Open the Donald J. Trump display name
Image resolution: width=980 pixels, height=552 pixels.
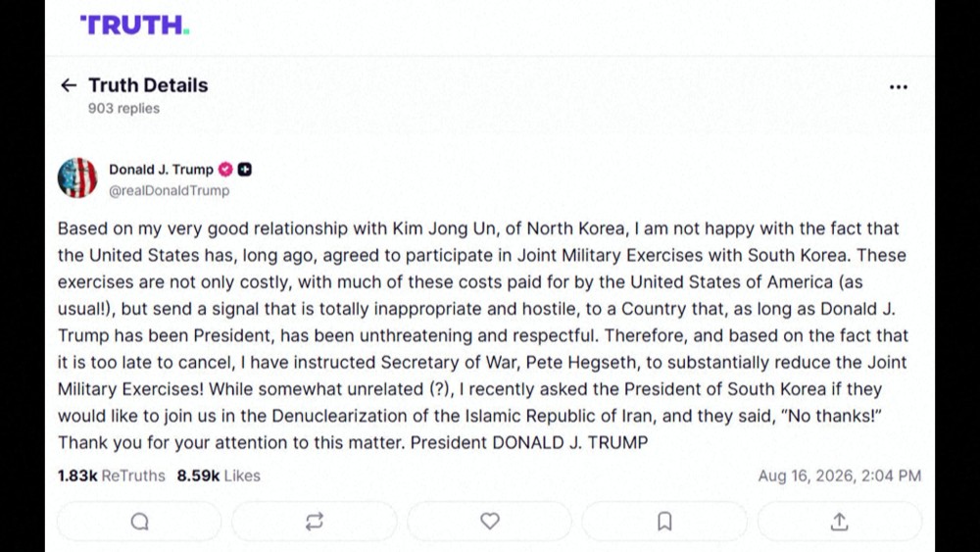pyautogui.click(x=162, y=170)
